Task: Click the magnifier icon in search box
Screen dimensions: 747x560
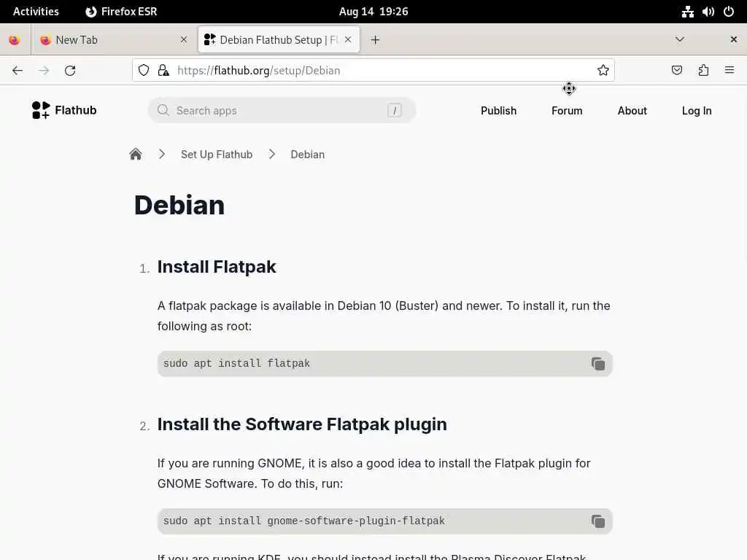Action: click(163, 110)
